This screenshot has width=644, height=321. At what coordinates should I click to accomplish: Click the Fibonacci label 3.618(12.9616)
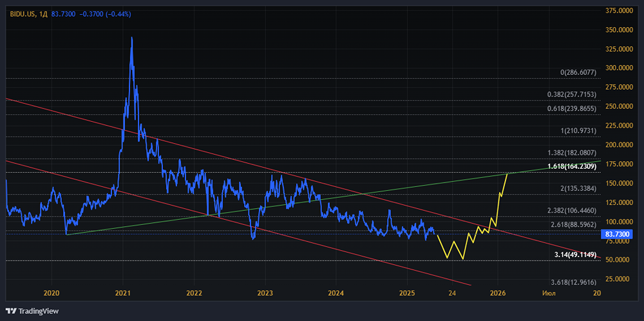click(573, 282)
